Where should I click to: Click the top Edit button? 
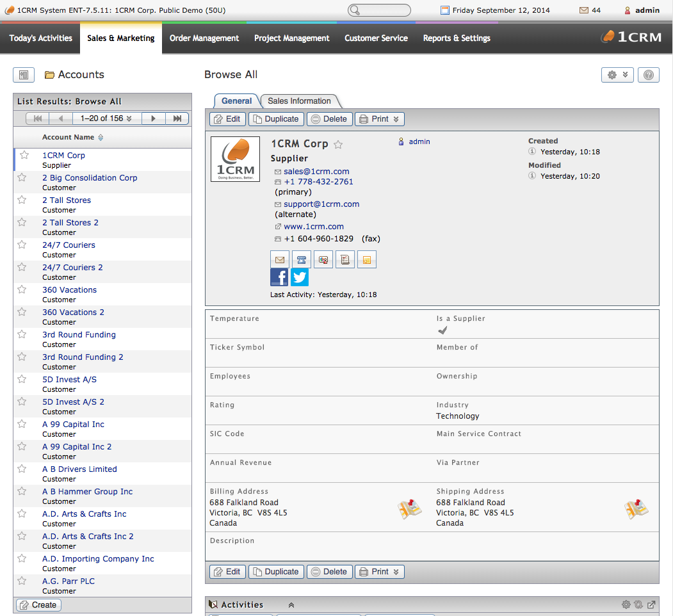click(x=227, y=119)
